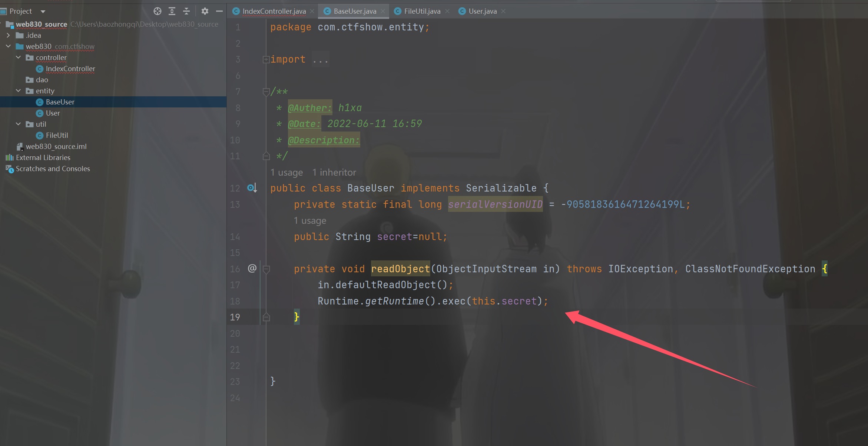Collapse the util folder
The image size is (868, 446).
tap(18, 124)
